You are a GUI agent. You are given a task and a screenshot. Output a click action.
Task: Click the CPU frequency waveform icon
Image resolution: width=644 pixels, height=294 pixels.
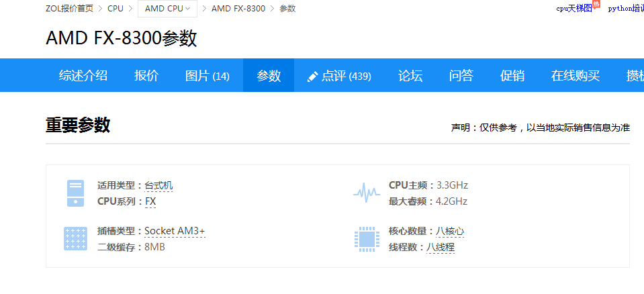pyautogui.click(x=366, y=193)
